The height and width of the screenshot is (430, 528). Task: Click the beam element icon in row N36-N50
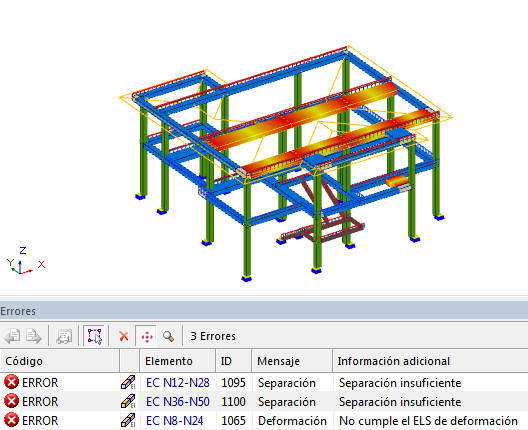[128, 401]
